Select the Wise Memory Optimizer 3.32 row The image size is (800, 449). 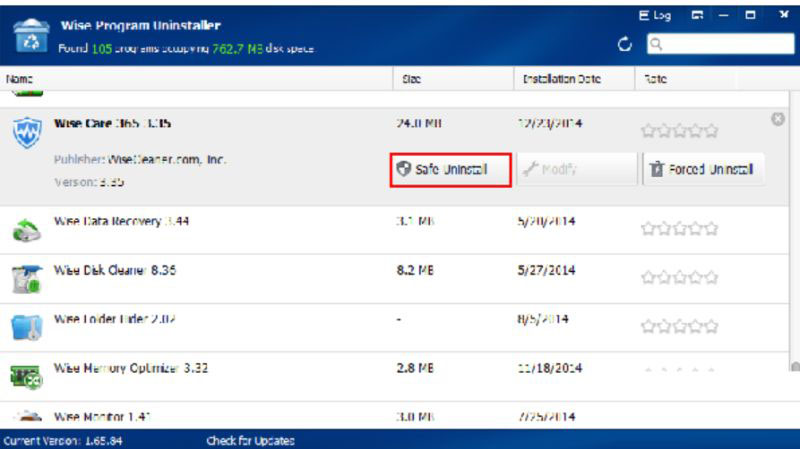coord(394,377)
